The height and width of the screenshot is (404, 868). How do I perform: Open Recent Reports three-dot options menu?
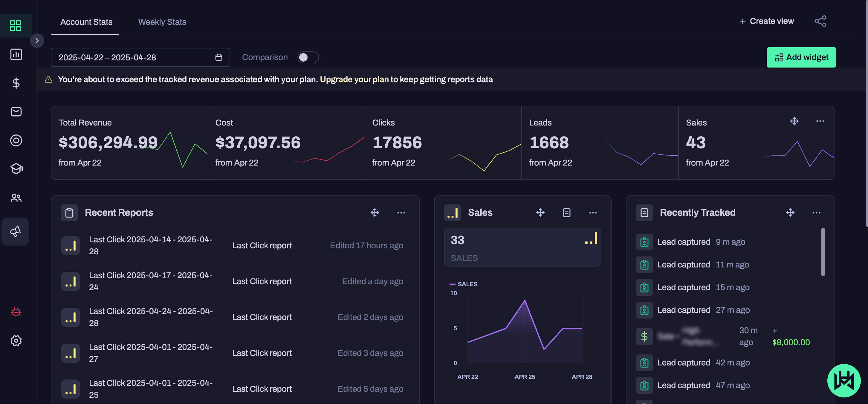click(401, 213)
